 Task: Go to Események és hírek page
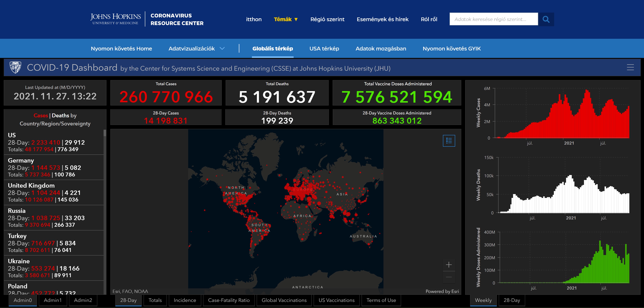(x=382, y=19)
